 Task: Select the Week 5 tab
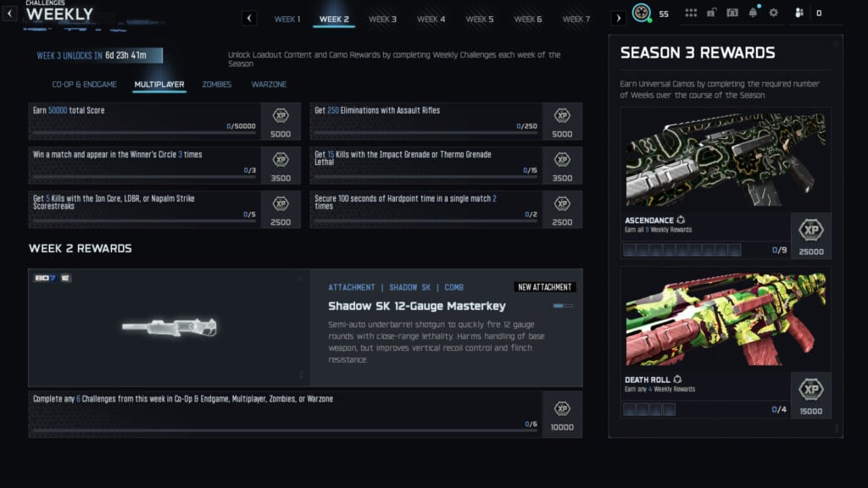[479, 19]
